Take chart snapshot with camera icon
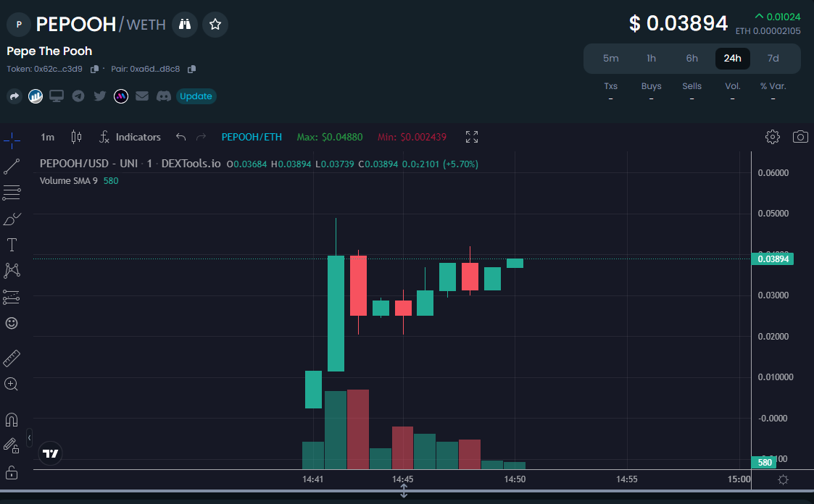Screen dimensions: 814x504 (x=800, y=137)
